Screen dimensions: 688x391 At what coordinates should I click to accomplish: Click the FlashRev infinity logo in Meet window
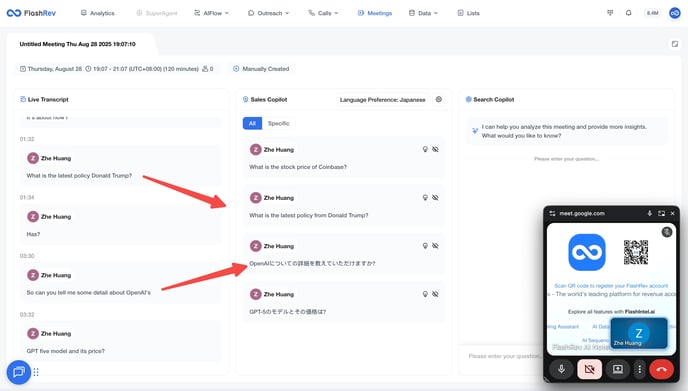point(587,252)
